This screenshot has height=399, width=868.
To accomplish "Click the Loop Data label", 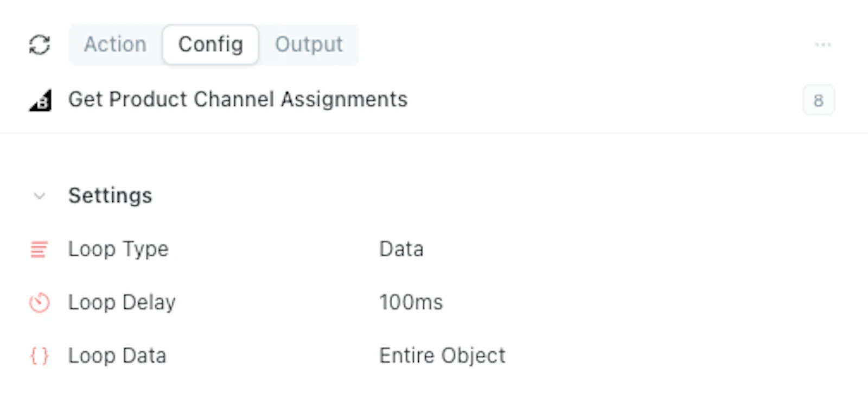I will click(117, 356).
